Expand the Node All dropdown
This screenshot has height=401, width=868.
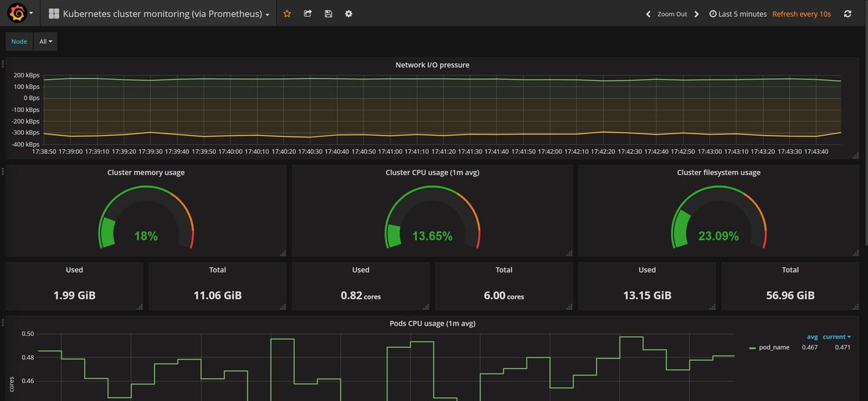point(45,41)
